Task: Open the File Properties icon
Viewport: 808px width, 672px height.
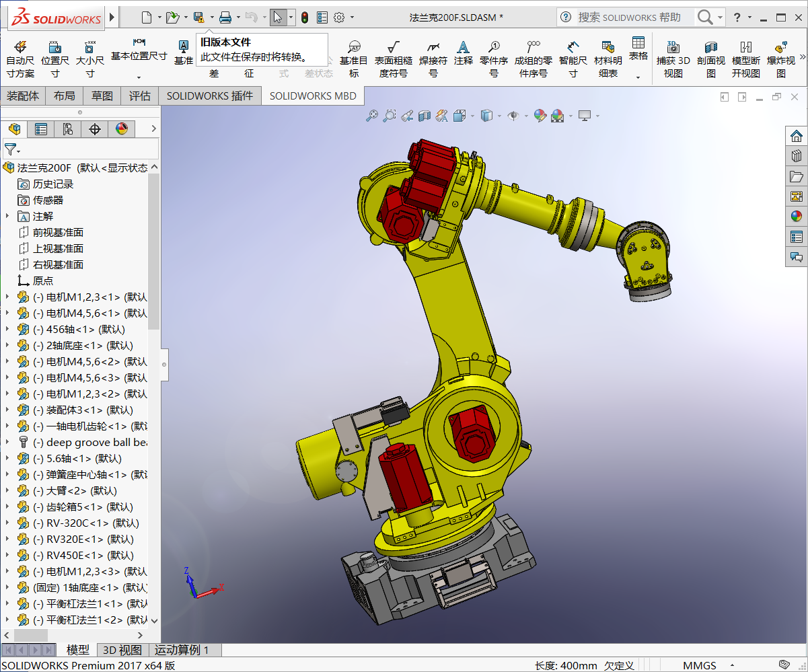Action: (322, 17)
